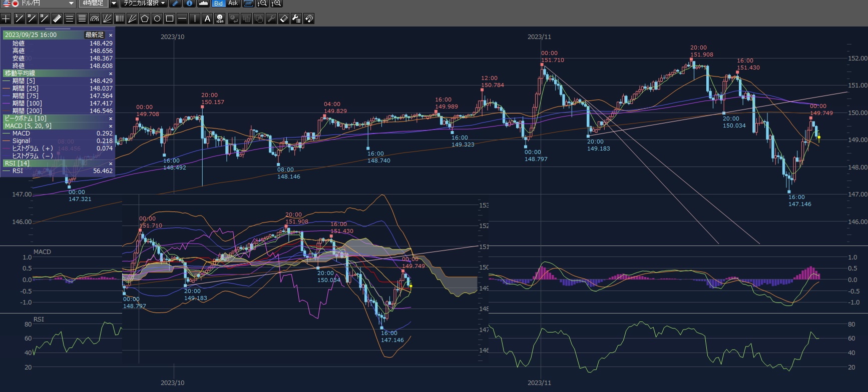This screenshot has width=868, height=392.
Task: Switch price display to Bid
Action: point(218,3)
